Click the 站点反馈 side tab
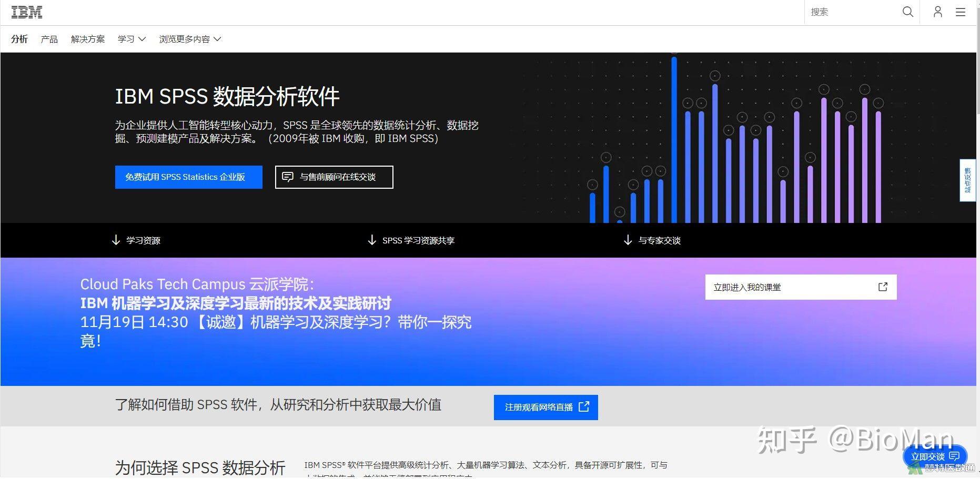Viewport: 980px width, 479px height. (x=967, y=180)
